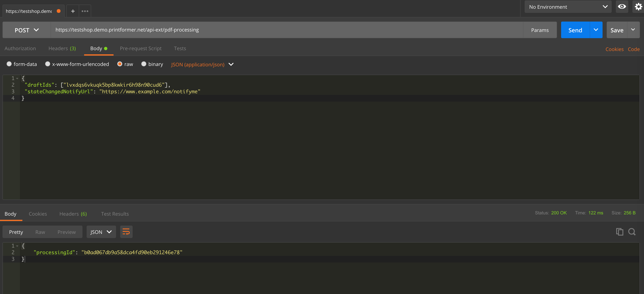This screenshot has height=294, width=644.
Task: Open the Test Results response tab
Action: [x=115, y=214]
